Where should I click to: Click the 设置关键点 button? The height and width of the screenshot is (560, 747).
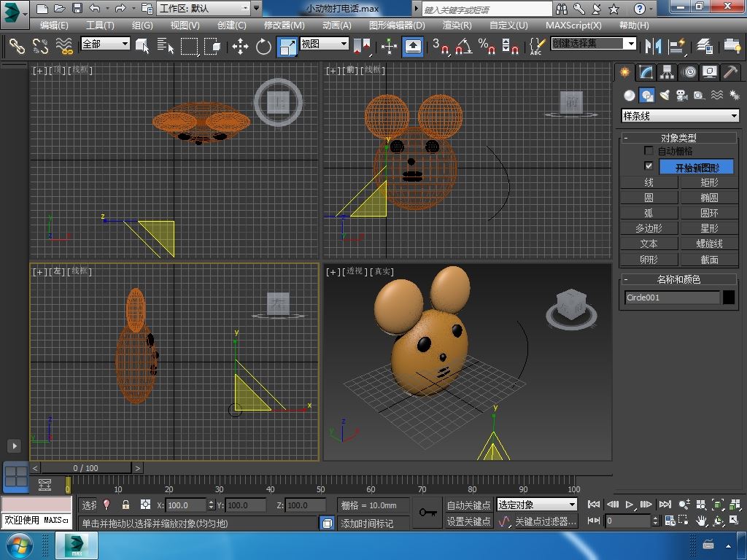468,521
